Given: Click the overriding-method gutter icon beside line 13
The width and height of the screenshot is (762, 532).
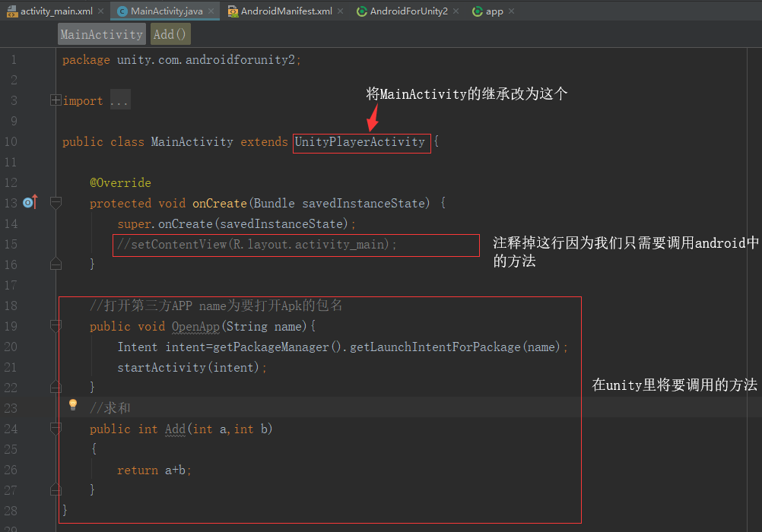Looking at the screenshot, I should tap(29, 203).
